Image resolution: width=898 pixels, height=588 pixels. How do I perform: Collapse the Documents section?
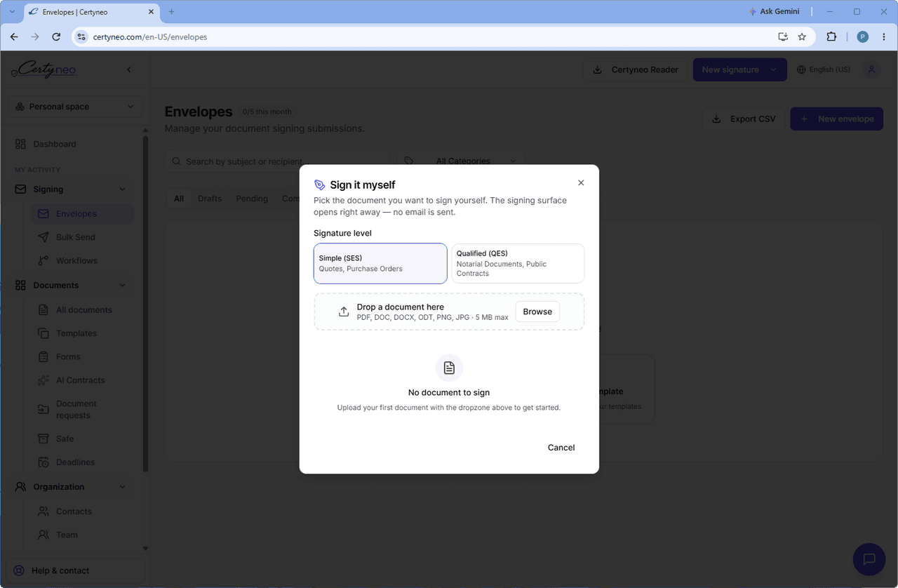123,286
